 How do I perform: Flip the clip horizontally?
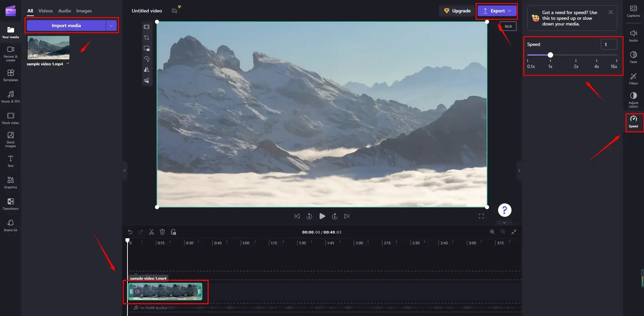[x=147, y=70]
